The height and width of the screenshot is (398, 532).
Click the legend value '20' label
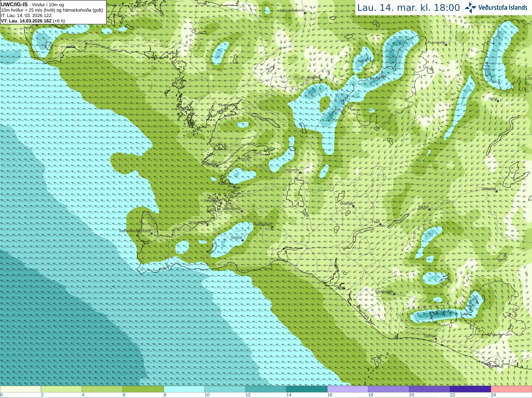tap(411, 395)
